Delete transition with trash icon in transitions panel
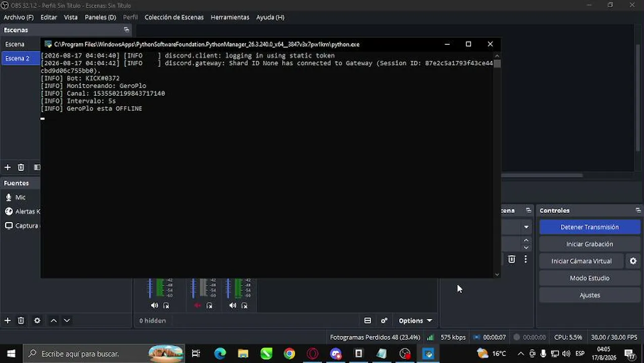Viewport: 644px width, 363px height. [511, 259]
